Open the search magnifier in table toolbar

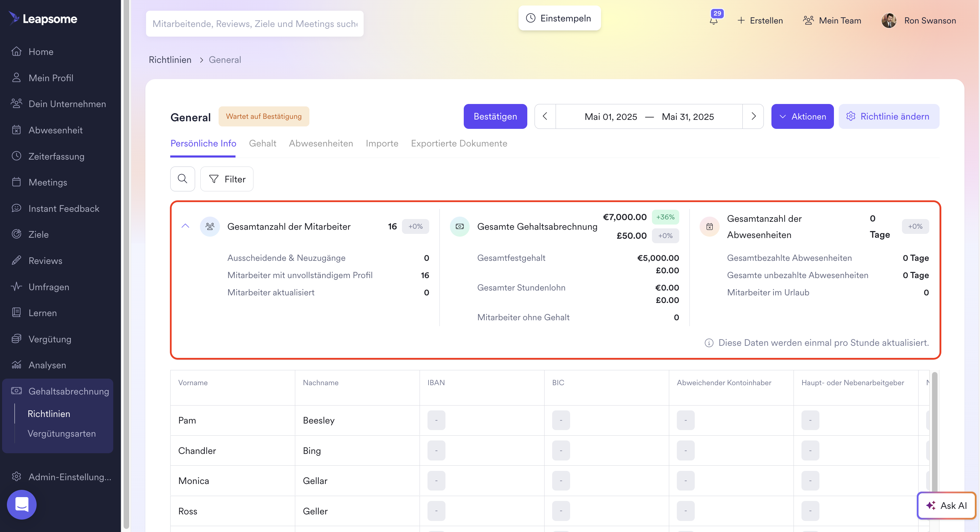point(183,179)
